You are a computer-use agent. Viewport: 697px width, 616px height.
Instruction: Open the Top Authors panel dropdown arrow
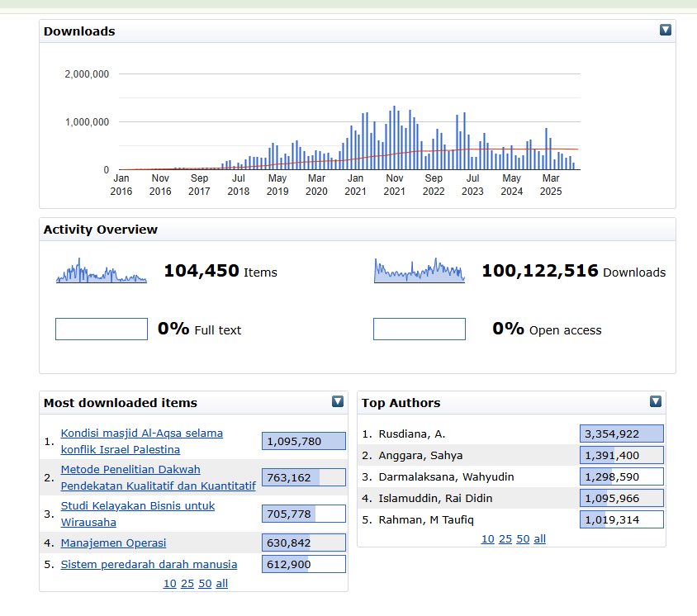pos(656,401)
